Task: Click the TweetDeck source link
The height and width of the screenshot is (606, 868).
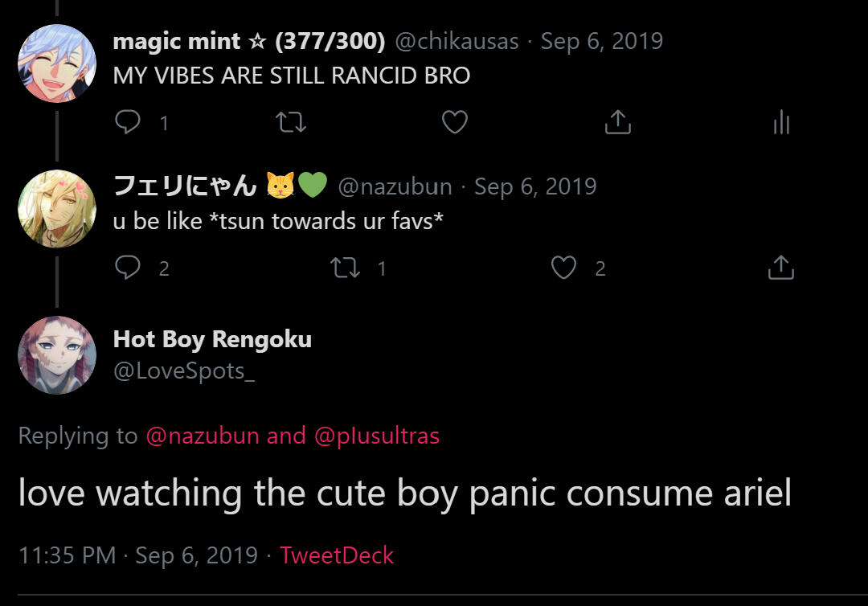Action: [x=337, y=555]
